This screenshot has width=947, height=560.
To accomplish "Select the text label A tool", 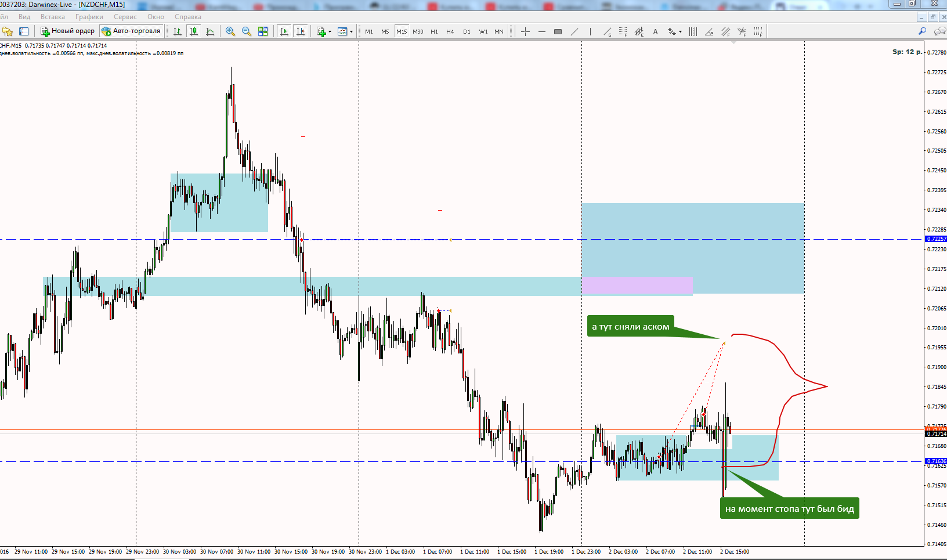I will click(x=655, y=31).
